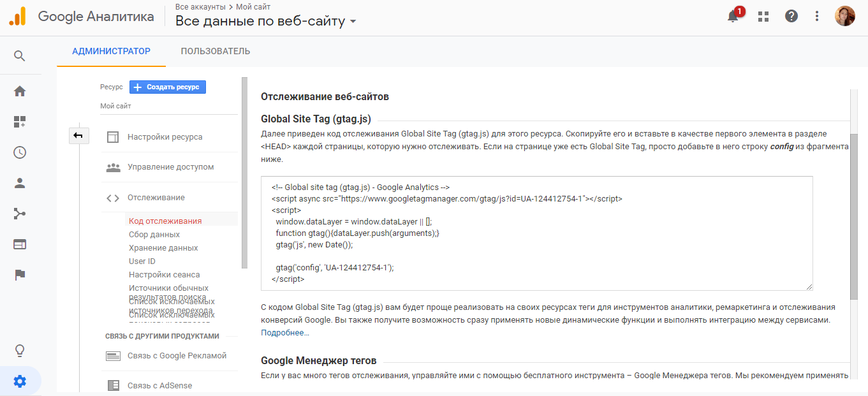Screen dimensions: 868x396
Task: Click the Admin gear icon
Action: pos(20,381)
